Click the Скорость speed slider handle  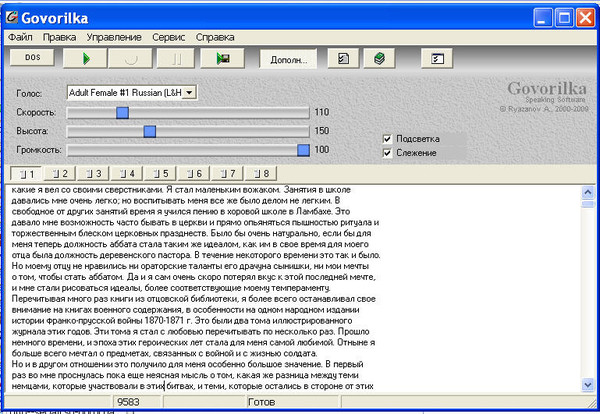[122, 112]
